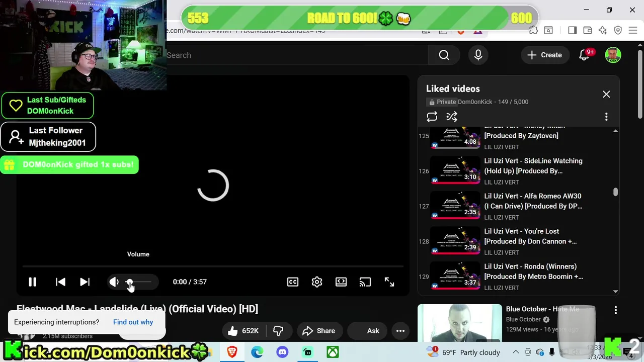Open YouTube notifications bell
The height and width of the screenshot is (362, 644).
pos(584,55)
